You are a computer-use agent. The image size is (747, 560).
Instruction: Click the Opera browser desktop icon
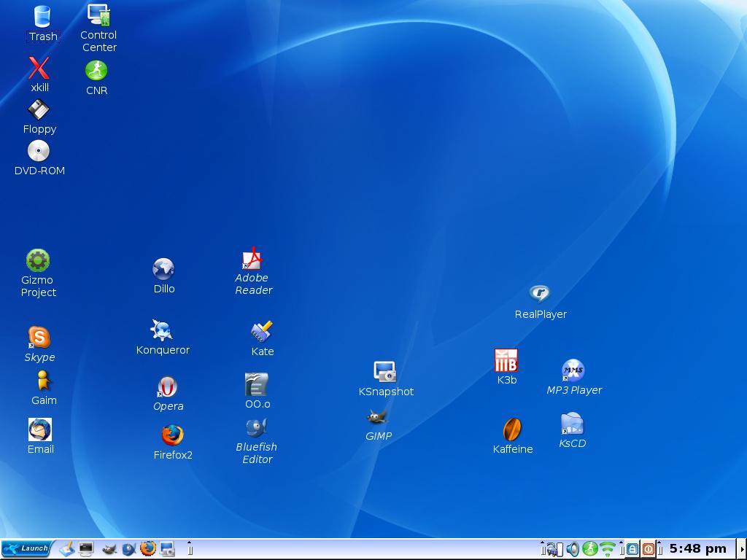(167, 386)
